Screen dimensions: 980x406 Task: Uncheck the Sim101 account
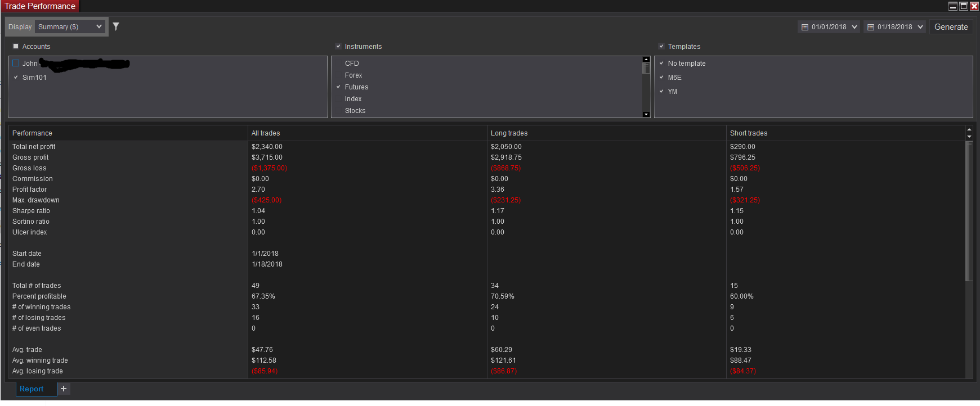16,77
